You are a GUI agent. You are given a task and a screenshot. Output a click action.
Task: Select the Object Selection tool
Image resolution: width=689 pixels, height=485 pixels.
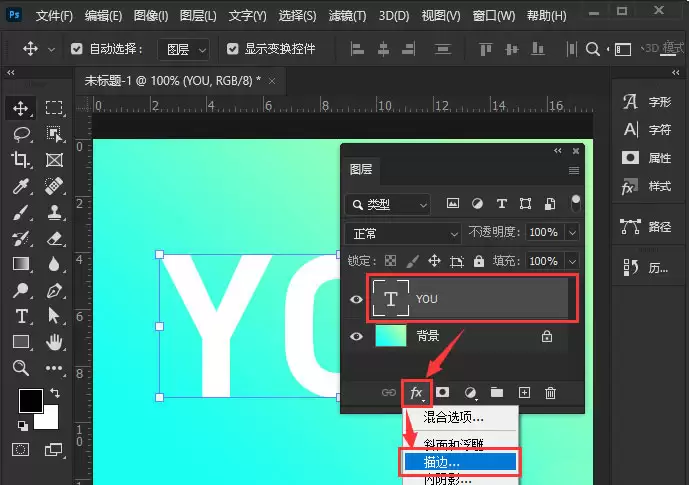[54, 134]
